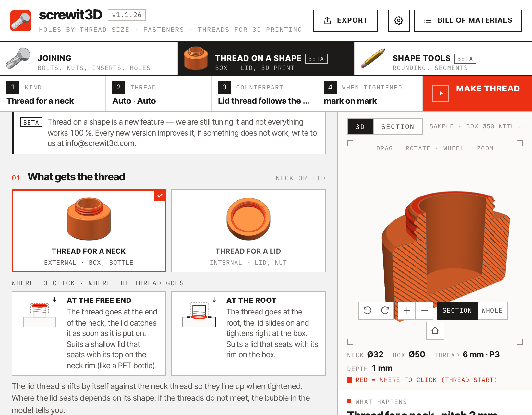Zoom in the 3D preview
Viewport: 532px width, 415px height.
click(x=407, y=311)
